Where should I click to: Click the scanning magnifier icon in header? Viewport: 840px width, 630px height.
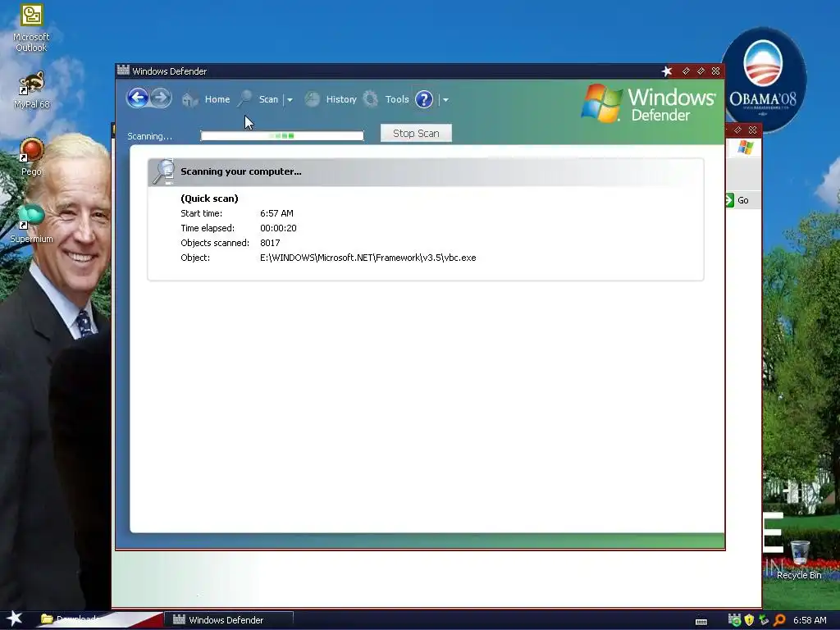click(x=163, y=172)
